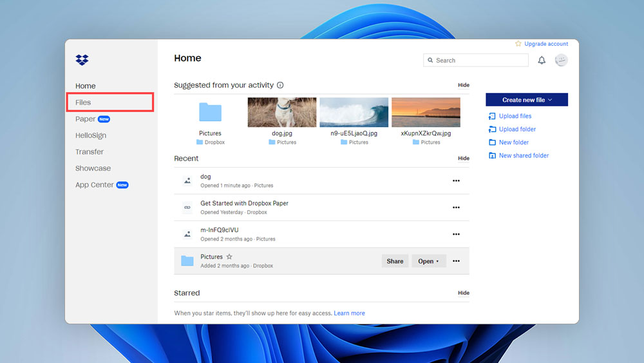Hide the Recent section
This screenshot has height=363, width=644.
coord(464,158)
